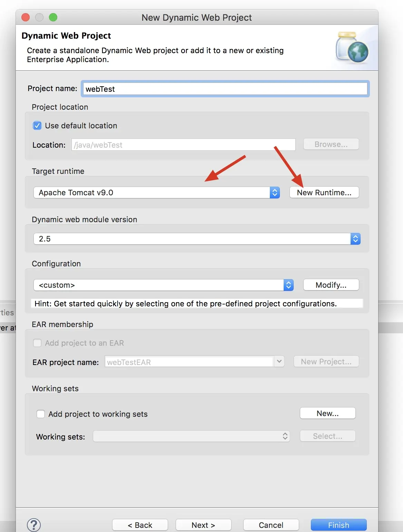The image size is (403, 532).
Task: Proceed with the Next button
Action: pyautogui.click(x=203, y=525)
